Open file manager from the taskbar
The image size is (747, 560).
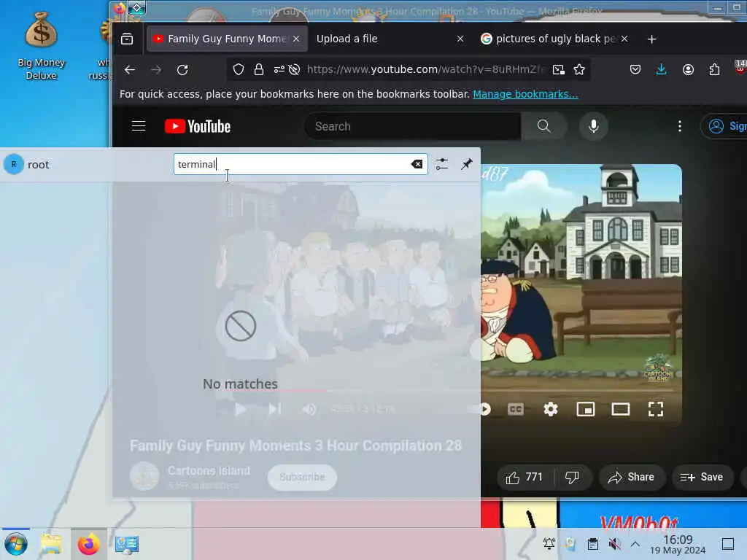click(x=51, y=544)
